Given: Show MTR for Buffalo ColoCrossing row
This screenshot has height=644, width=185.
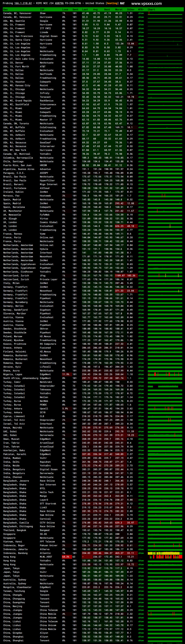Looking at the screenshot, I should click(141, 127).
